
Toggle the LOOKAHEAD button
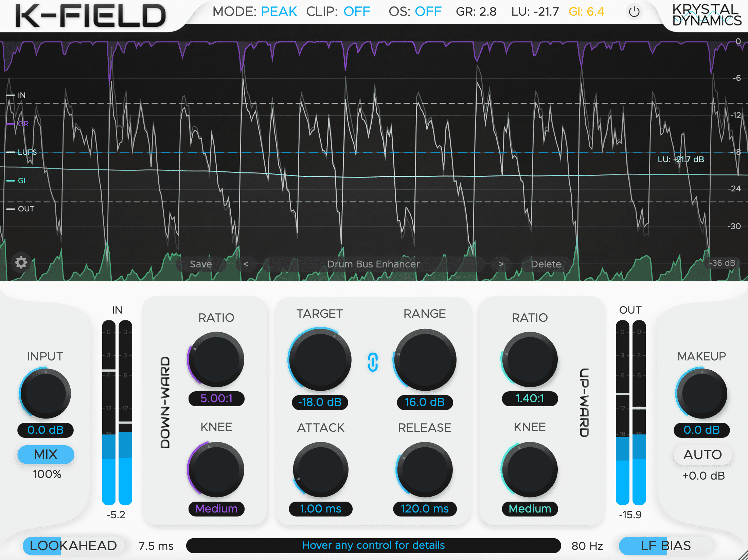[73, 546]
